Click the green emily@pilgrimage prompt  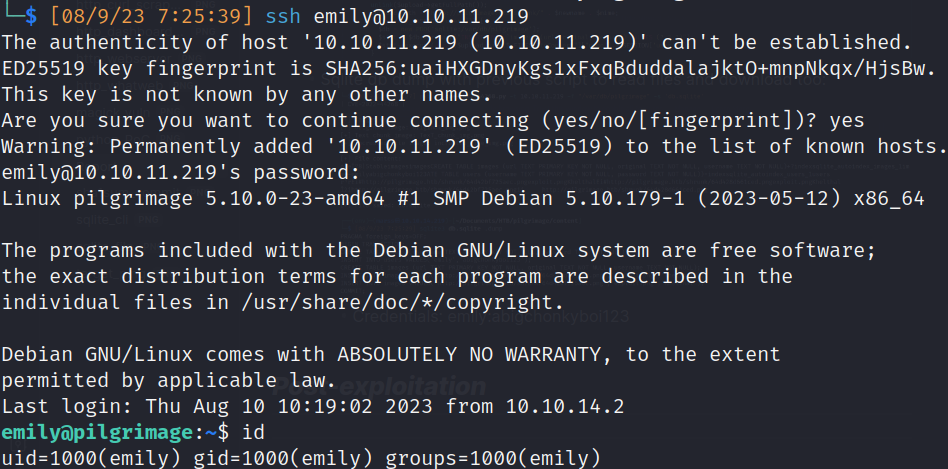[x=96, y=433]
